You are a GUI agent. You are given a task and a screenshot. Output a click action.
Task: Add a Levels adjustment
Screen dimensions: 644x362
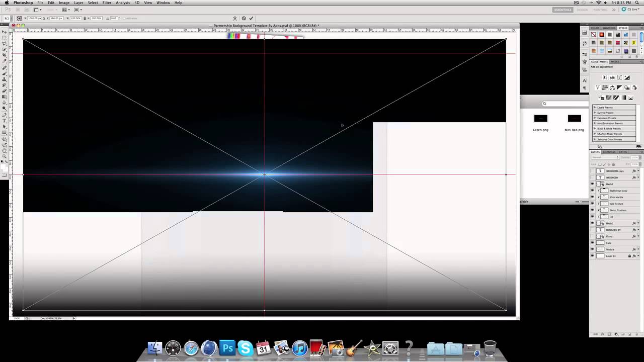(x=612, y=77)
